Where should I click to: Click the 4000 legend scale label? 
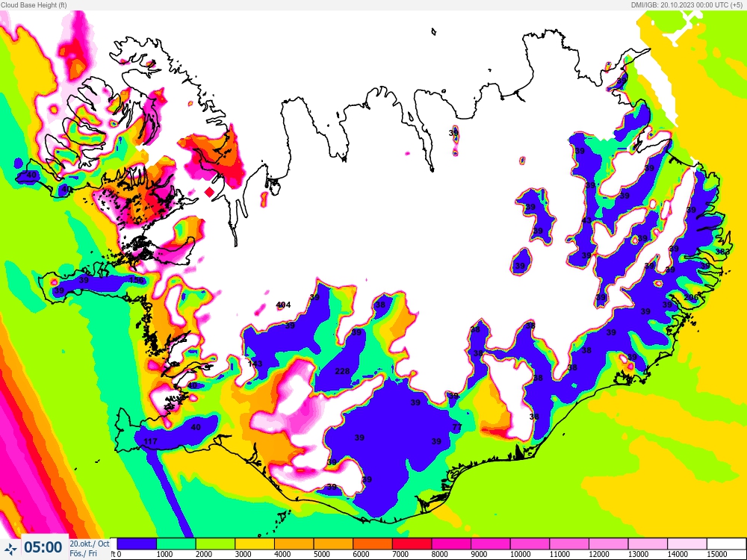coord(282,554)
